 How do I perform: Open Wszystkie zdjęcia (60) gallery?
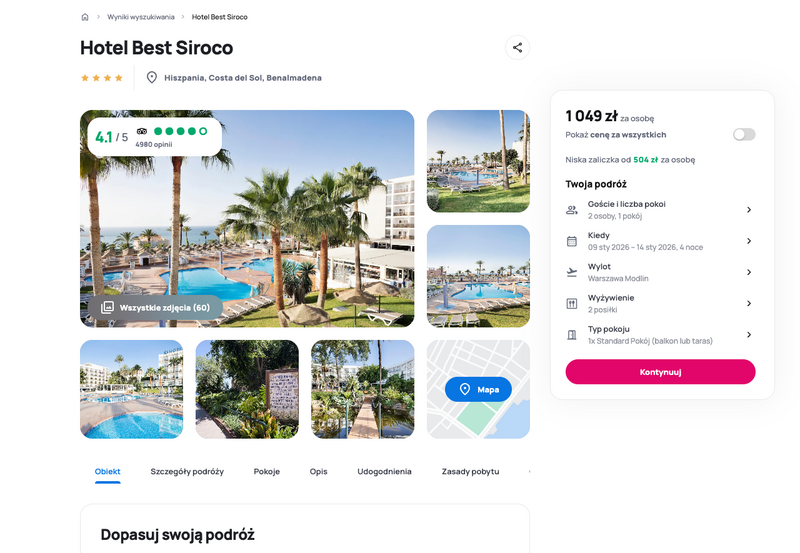coord(156,308)
